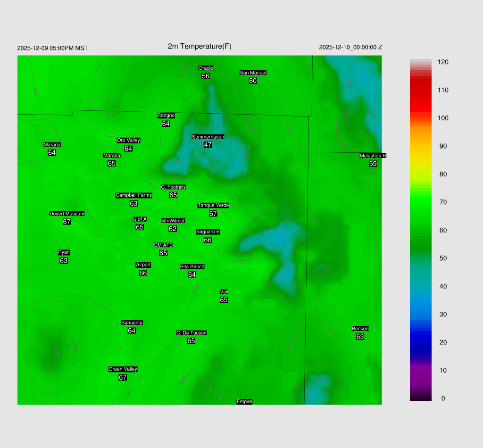The width and height of the screenshot is (483, 448).
Task: Select the Green Valley temperature value 67
Action: coord(123,378)
